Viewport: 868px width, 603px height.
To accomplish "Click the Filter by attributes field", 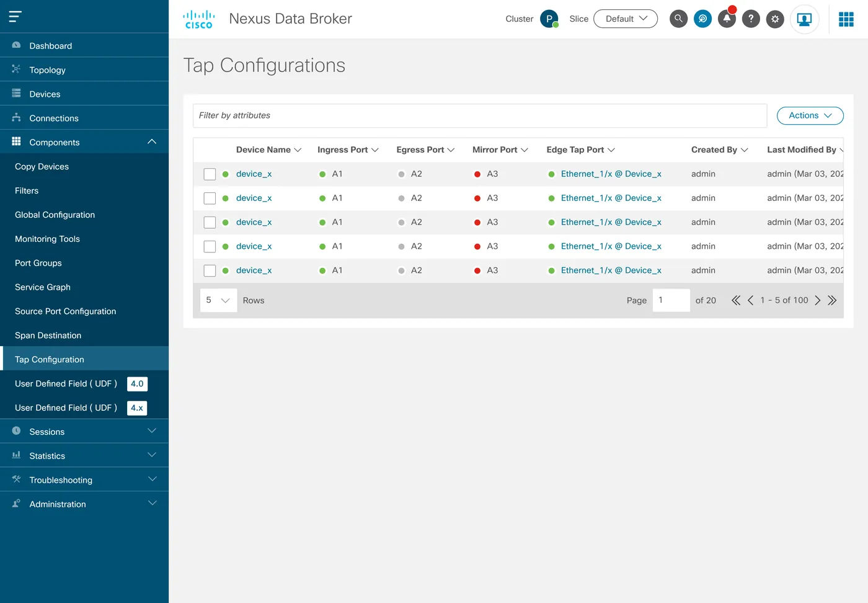I will [x=480, y=115].
